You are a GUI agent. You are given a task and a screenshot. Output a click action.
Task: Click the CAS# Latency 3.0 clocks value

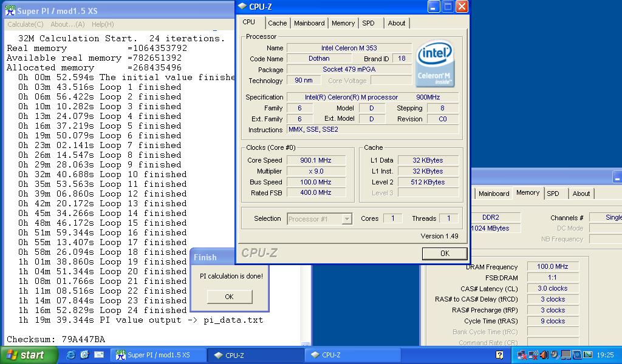pyautogui.click(x=553, y=288)
